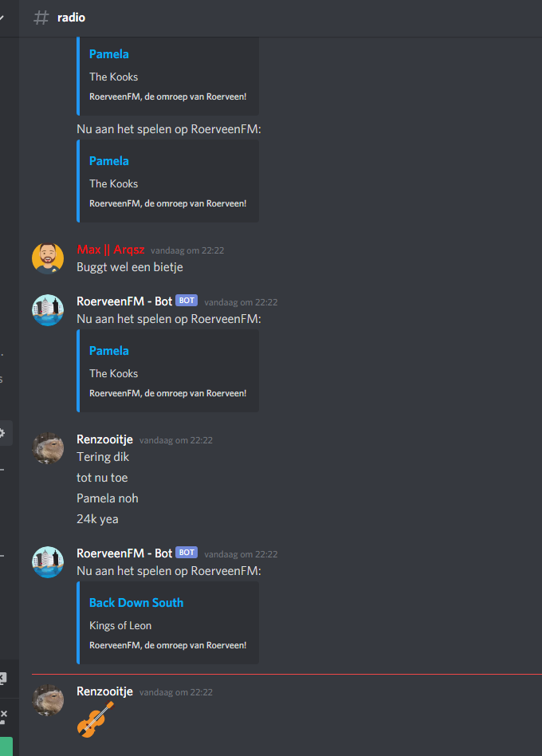Click the Pamela link below 'Buggt wel een bietje'
The width and height of the screenshot is (542, 756).
[109, 351]
